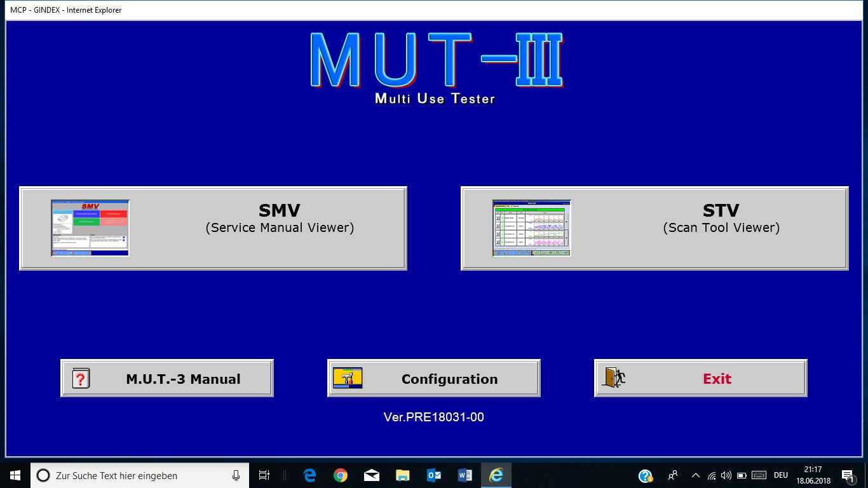Open the network Wi-Fi tray icon

coord(712,475)
